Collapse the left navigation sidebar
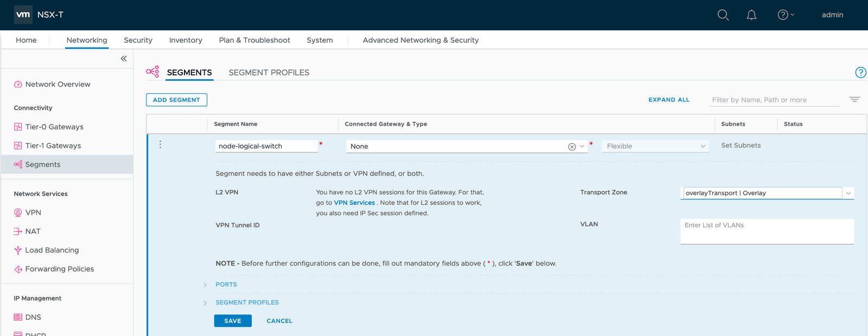The height and width of the screenshot is (336, 868). (x=124, y=59)
